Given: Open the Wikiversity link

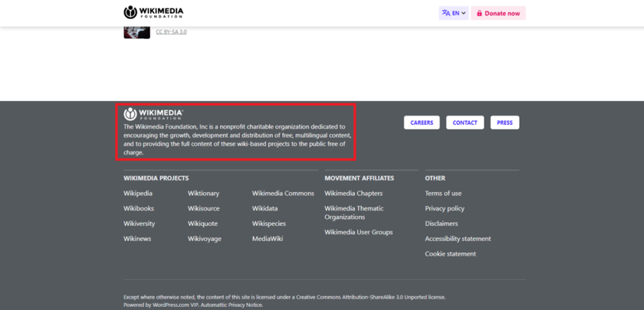Looking at the screenshot, I should click(140, 224).
